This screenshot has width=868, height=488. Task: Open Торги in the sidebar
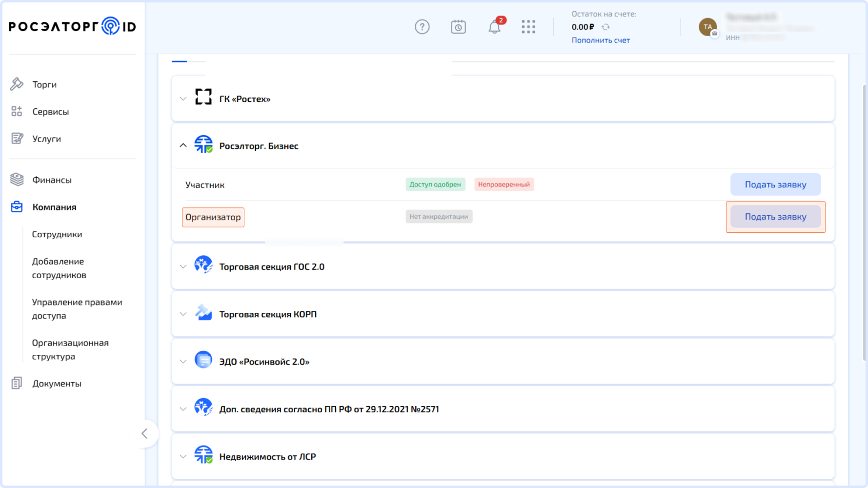click(44, 84)
